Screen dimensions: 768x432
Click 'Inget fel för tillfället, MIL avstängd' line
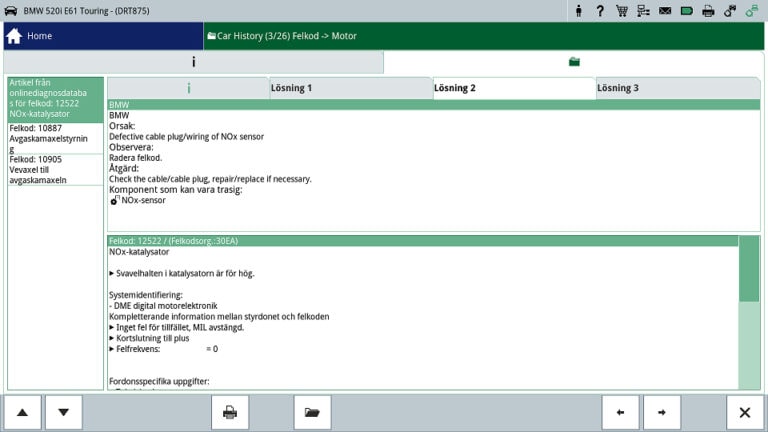click(176, 327)
